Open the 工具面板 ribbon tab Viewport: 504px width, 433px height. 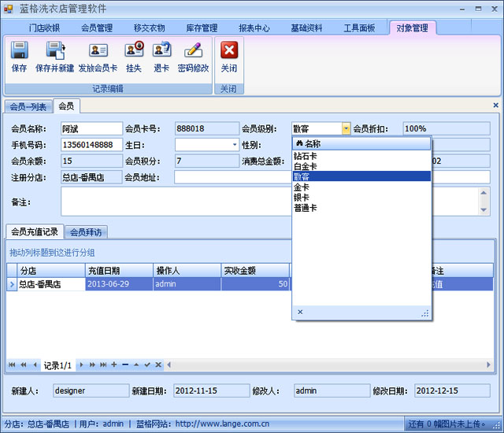359,28
